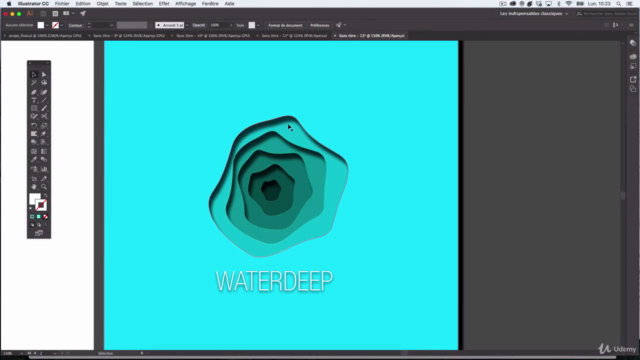Select the Perspective Grid tool
The image size is (640, 360).
(44, 142)
